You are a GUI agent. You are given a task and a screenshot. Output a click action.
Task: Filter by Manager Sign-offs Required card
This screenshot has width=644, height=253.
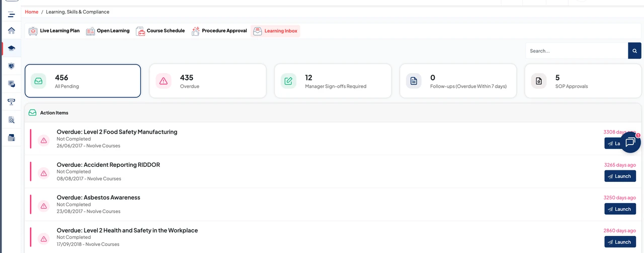[x=333, y=81]
